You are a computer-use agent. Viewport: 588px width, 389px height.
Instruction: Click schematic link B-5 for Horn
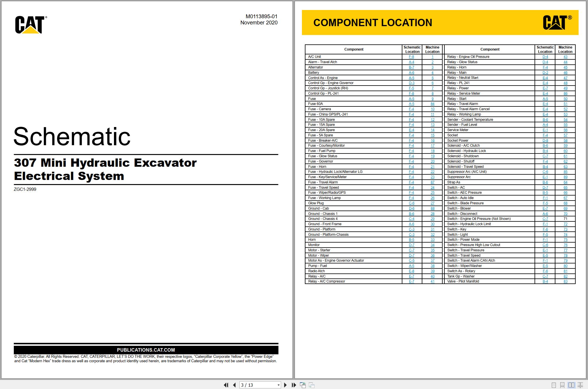(411, 240)
